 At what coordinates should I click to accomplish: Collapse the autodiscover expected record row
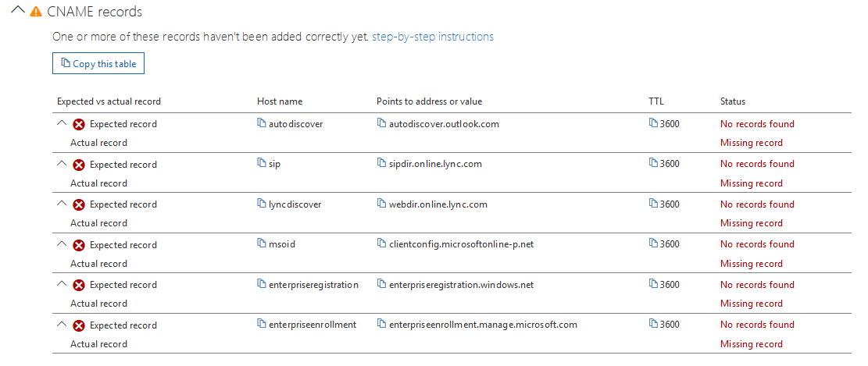coord(62,123)
